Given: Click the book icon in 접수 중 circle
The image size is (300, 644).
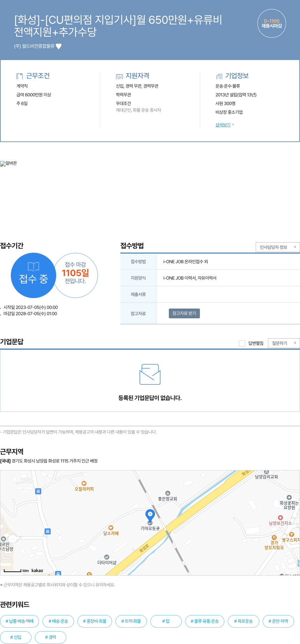Looking at the screenshot, I should 33,267.
